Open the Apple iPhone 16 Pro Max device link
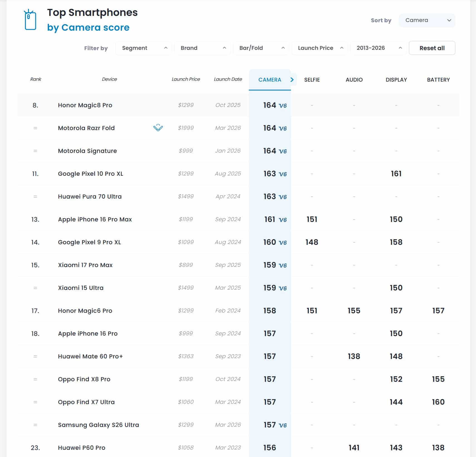 95,219
